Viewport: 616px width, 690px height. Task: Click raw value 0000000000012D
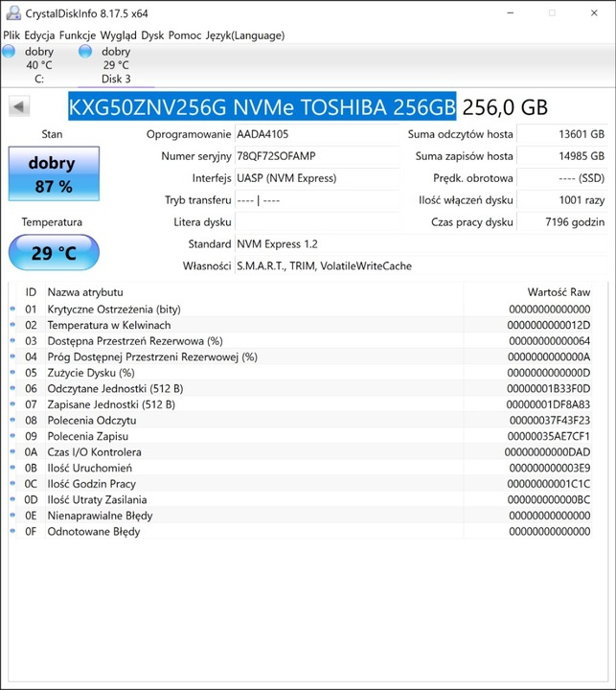(549, 325)
